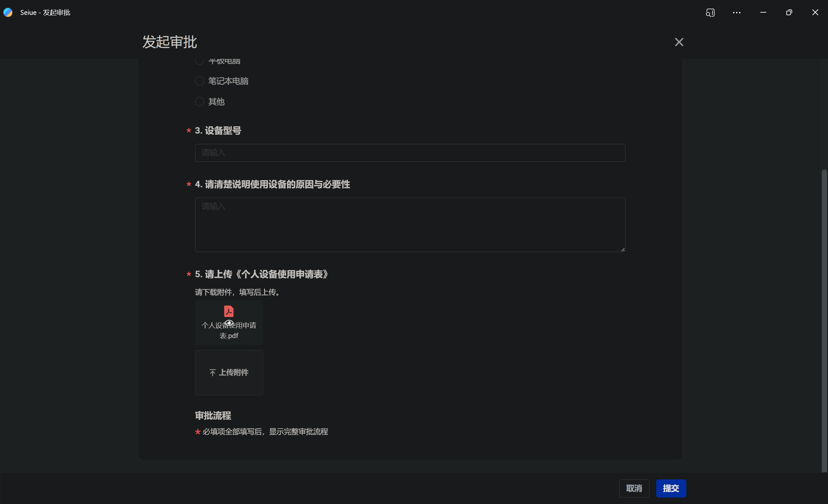
Task: Open the title bar sidebar search icon
Action: click(x=710, y=13)
